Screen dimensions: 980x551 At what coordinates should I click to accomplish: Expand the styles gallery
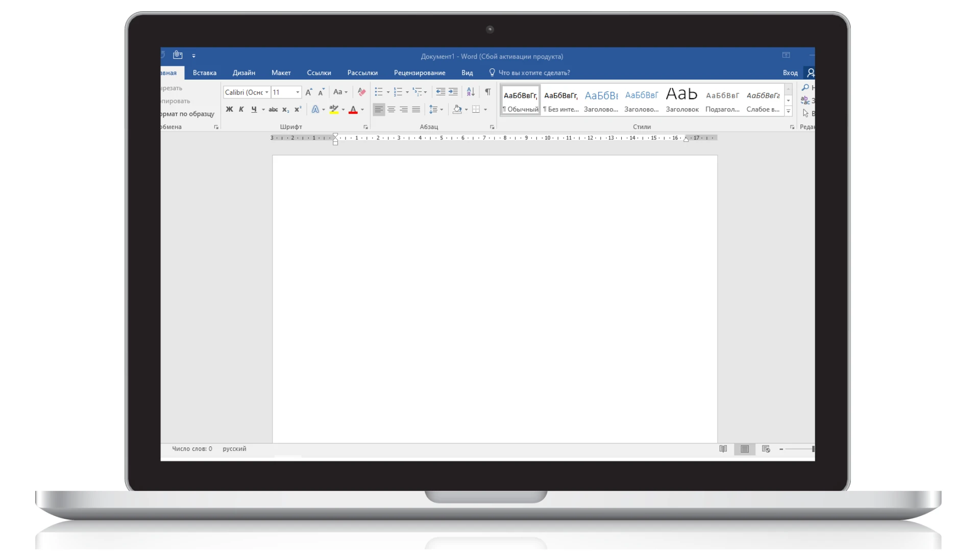pyautogui.click(x=788, y=111)
